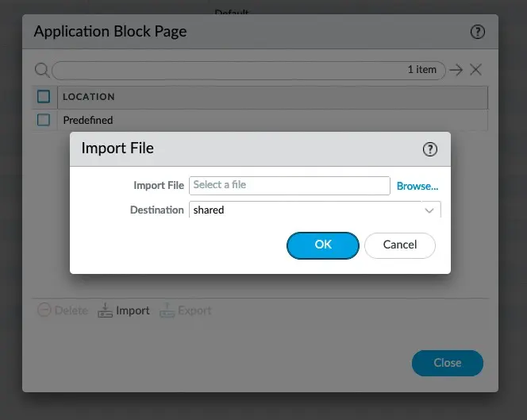Image resolution: width=527 pixels, height=420 pixels.
Task: Click the help icon in Application Block Page header
Action: [x=477, y=33]
